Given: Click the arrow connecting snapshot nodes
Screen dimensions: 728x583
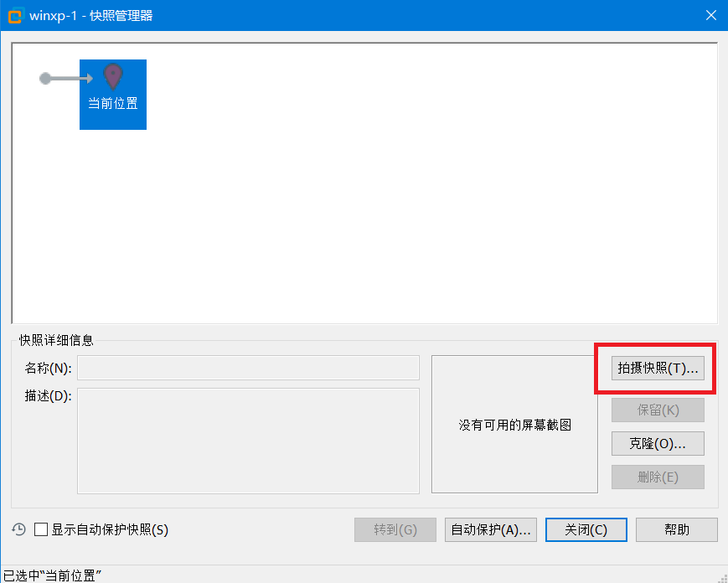Looking at the screenshot, I should point(67,78).
